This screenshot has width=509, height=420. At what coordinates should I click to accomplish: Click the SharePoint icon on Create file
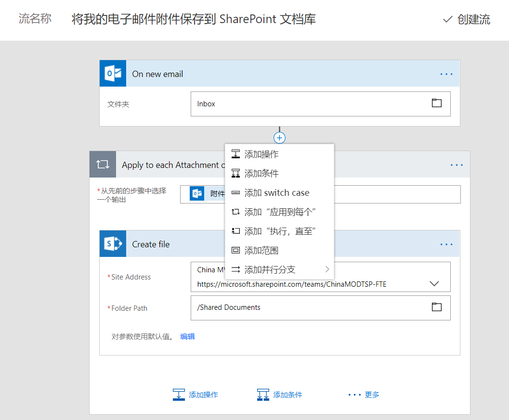coord(113,244)
